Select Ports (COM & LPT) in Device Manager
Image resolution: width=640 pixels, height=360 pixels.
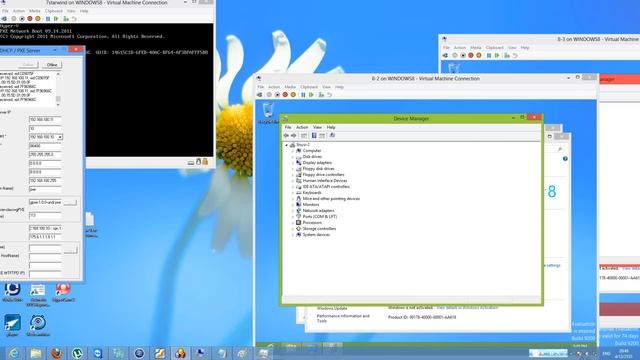tap(320, 217)
